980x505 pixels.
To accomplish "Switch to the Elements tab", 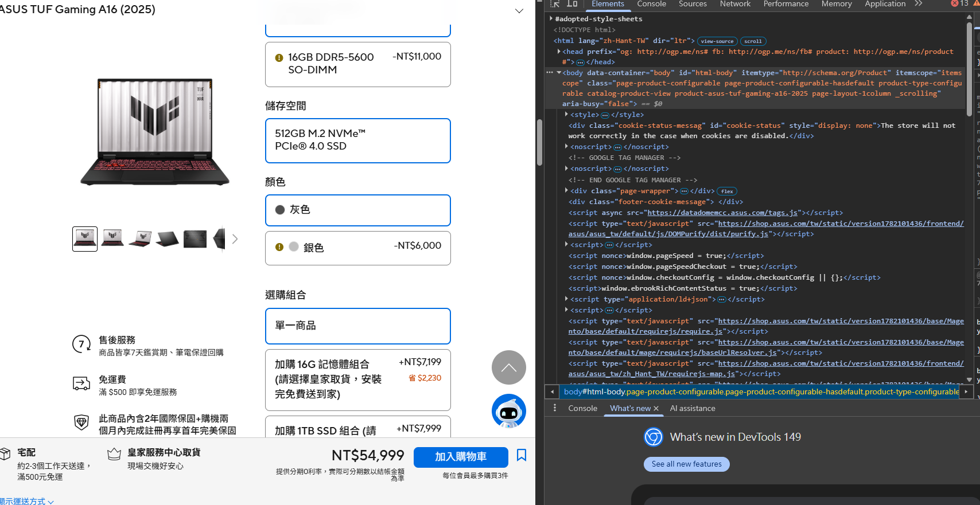I will pyautogui.click(x=608, y=4).
